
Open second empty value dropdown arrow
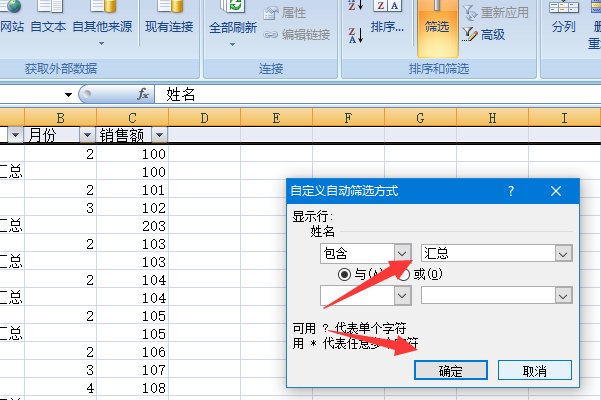563,295
